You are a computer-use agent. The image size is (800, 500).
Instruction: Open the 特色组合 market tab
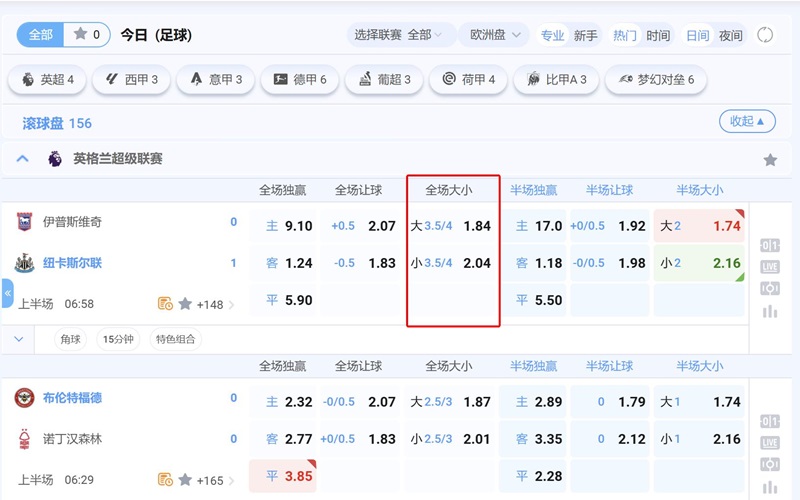176,339
